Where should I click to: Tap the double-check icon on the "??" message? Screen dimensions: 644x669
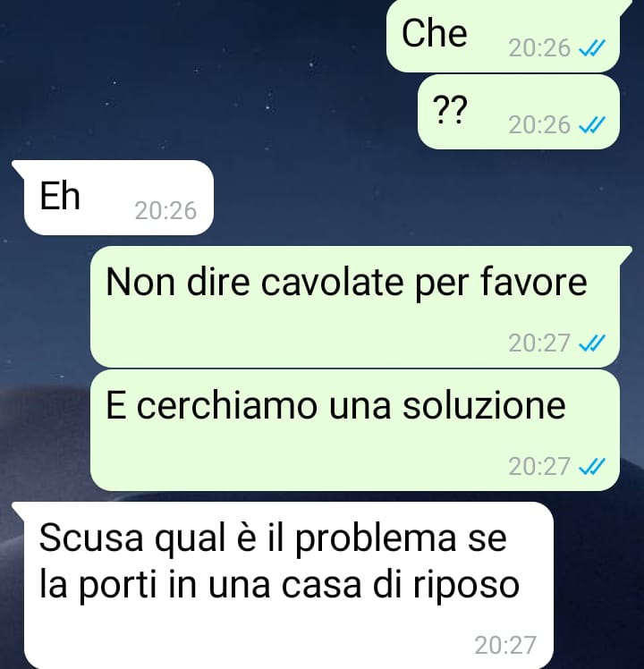click(x=592, y=125)
